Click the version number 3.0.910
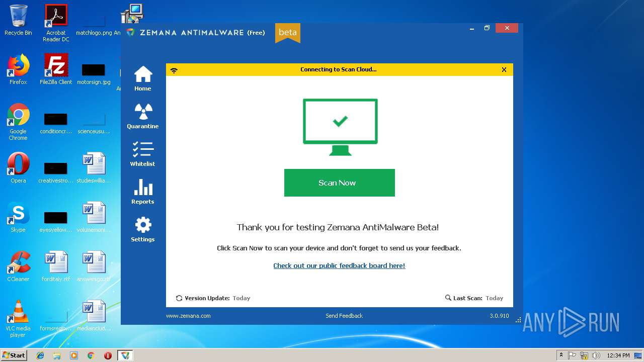644x362 pixels. tap(499, 316)
